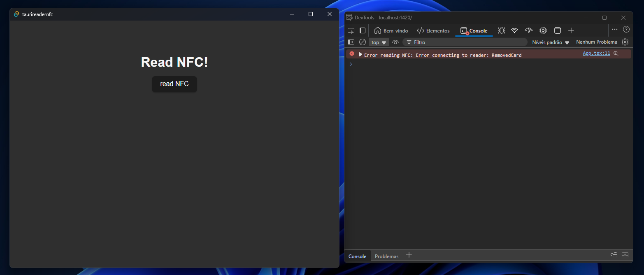Click the console prompt chevron

click(x=351, y=64)
